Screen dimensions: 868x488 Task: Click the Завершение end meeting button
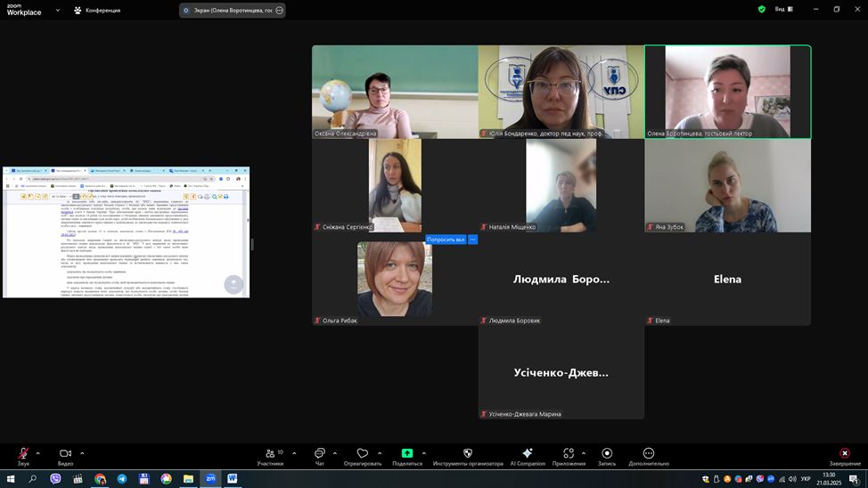tap(845, 453)
